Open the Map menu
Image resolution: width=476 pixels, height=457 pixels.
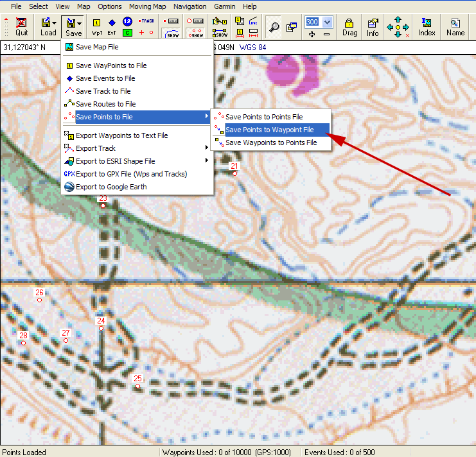(x=84, y=6)
